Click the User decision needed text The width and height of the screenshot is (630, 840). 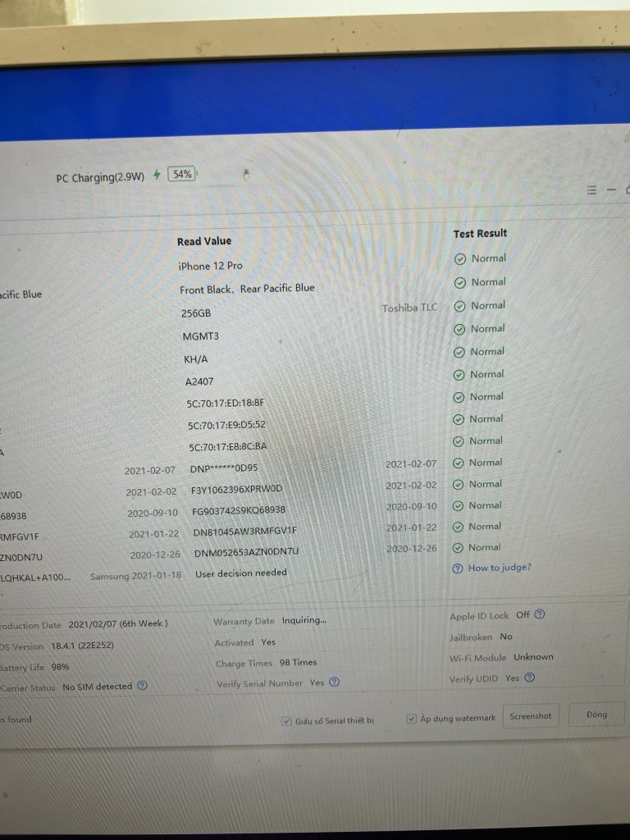[241, 573]
